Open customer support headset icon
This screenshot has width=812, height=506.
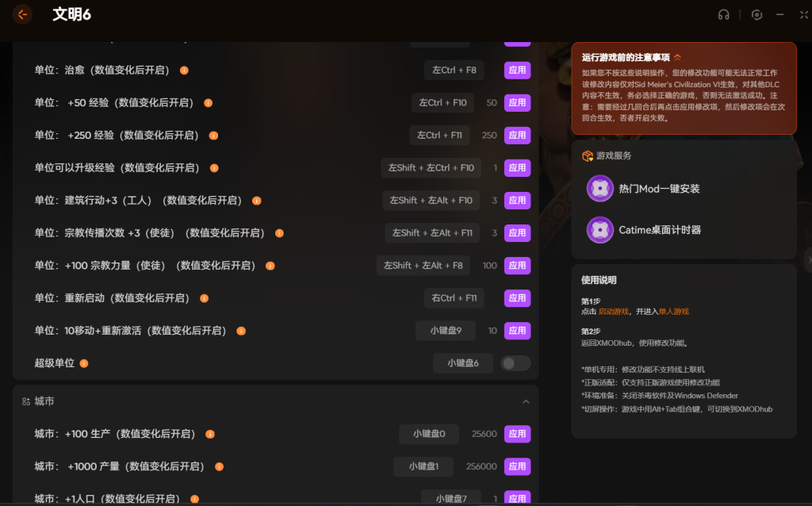(723, 14)
